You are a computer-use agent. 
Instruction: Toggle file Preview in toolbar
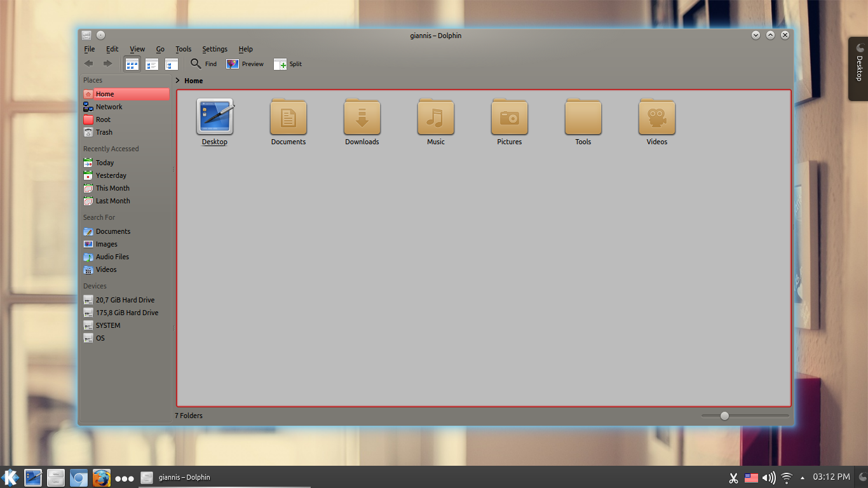(245, 64)
